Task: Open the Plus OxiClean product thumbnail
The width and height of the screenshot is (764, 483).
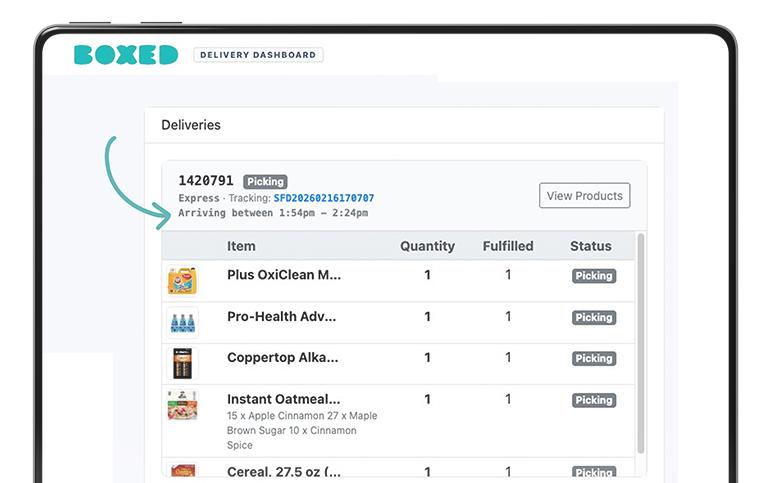Action: click(182, 281)
